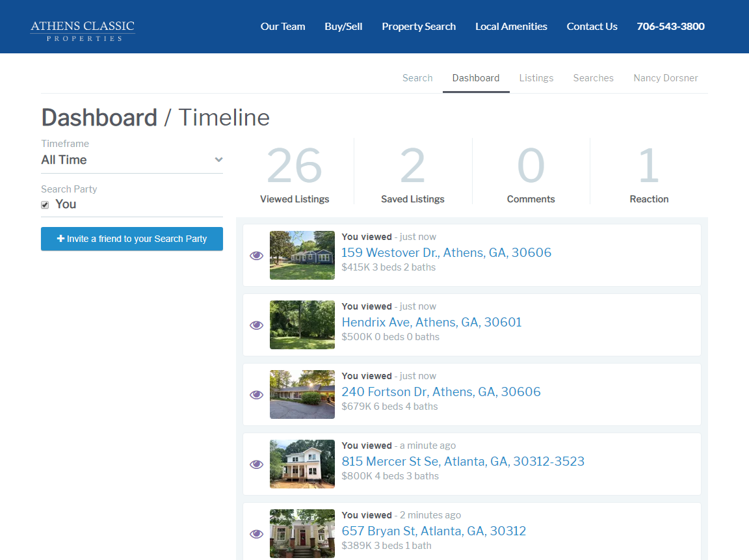Click the eye icon beside 240 Fortson Dr
749x560 pixels.
pos(256,395)
